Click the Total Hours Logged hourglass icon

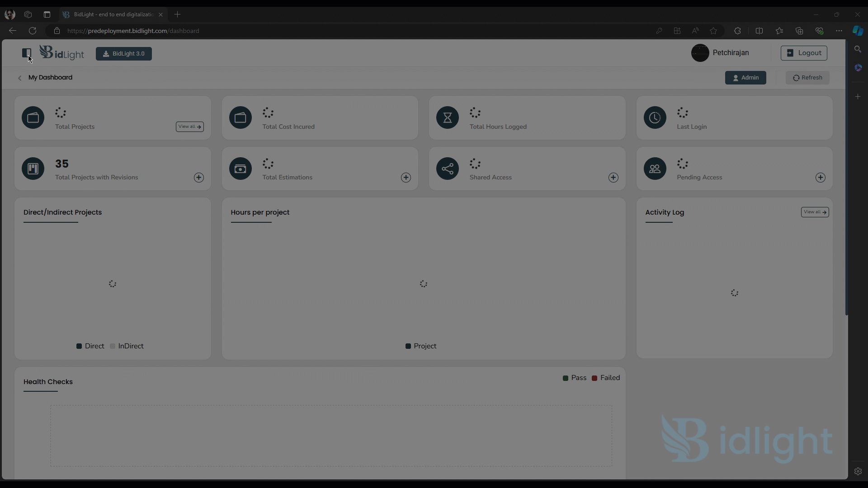click(448, 117)
